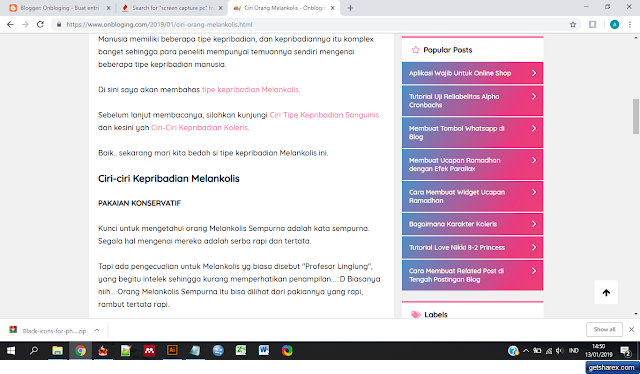Viewport: 640px width, 374px height.
Task: Click the chevron on Tutorial Uji Reliabelitas post
Action: coord(534,96)
